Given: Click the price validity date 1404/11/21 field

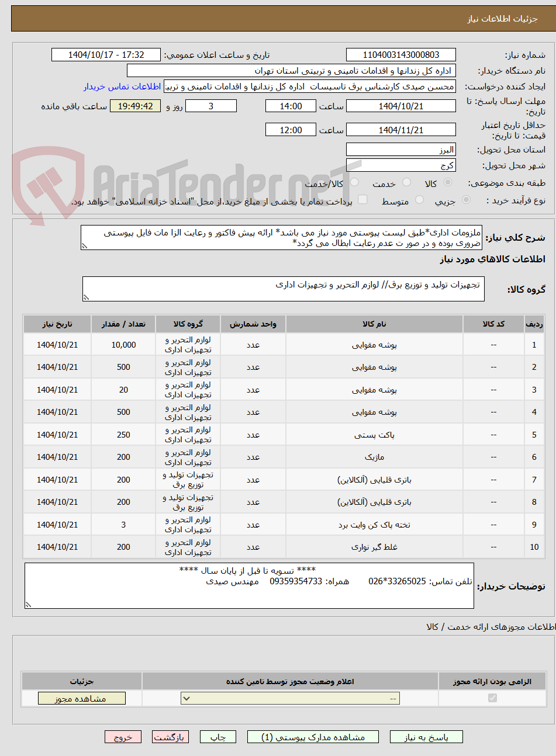Looking at the screenshot, I should [x=401, y=130].
